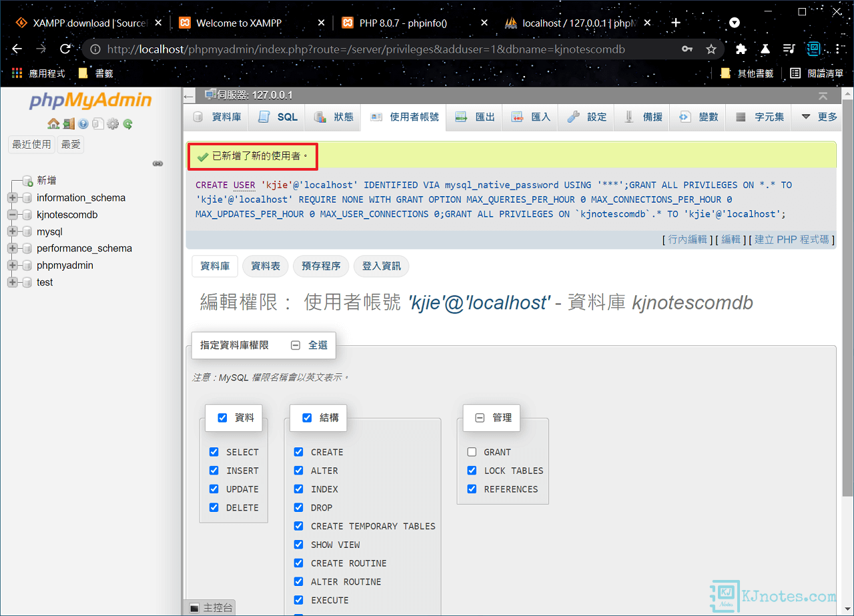The height and width of the screenshot is (616, 854).
Task: Open the 匯入 import tab
Action: (x=531, y=117)
